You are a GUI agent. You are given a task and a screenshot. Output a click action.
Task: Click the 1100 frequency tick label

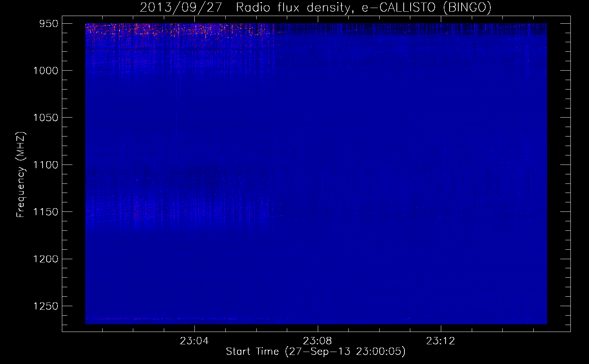coord(46,165)
